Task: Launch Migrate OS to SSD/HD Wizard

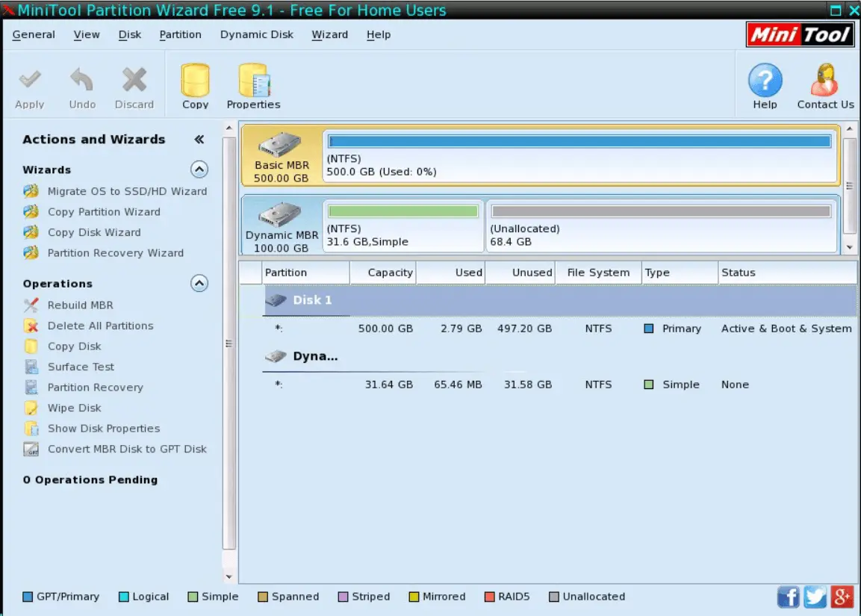Action: tap(127, 191)
